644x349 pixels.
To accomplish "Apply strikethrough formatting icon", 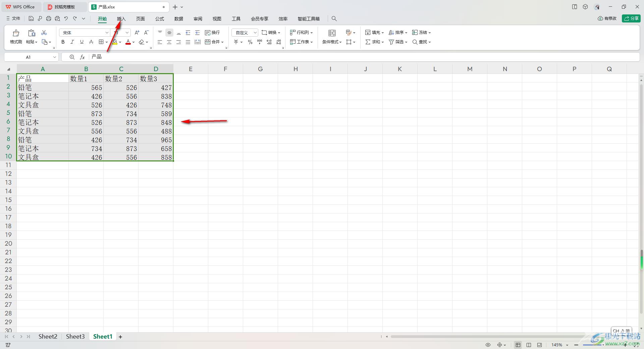I will (91, 42).
